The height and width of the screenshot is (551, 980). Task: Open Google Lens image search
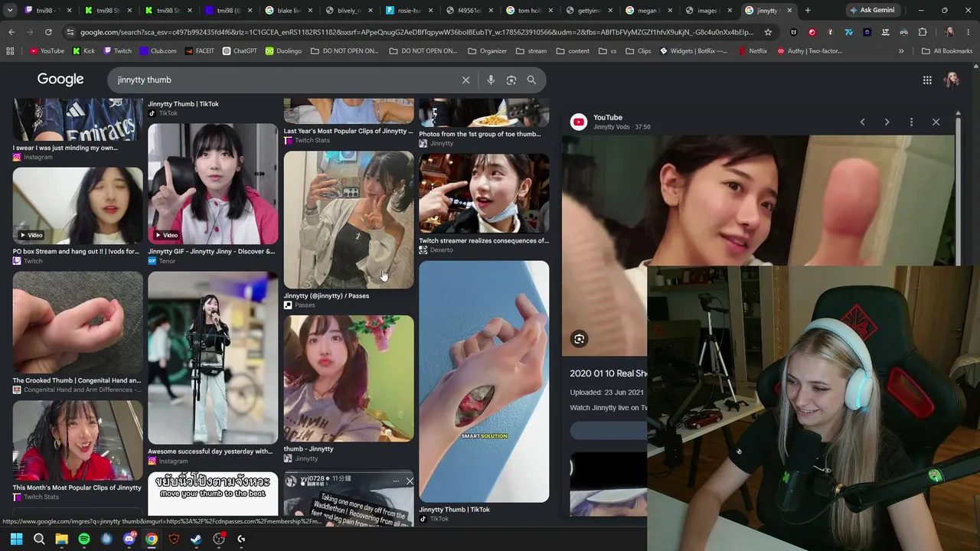[511, 80]
